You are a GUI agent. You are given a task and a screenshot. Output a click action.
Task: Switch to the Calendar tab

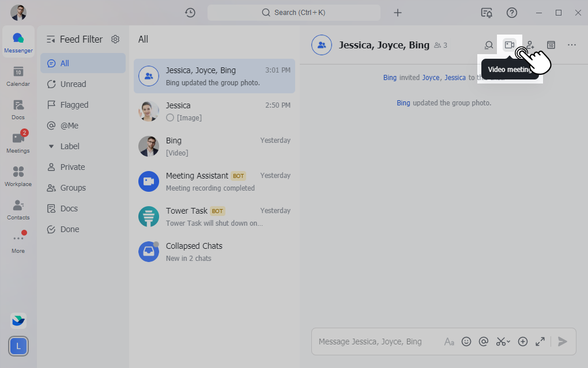tap(18, 75)
